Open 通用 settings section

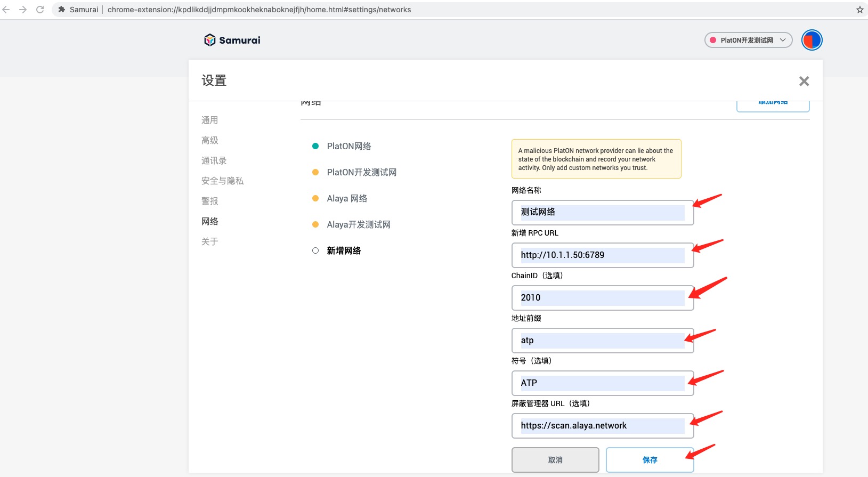click(x=210, y=120)
